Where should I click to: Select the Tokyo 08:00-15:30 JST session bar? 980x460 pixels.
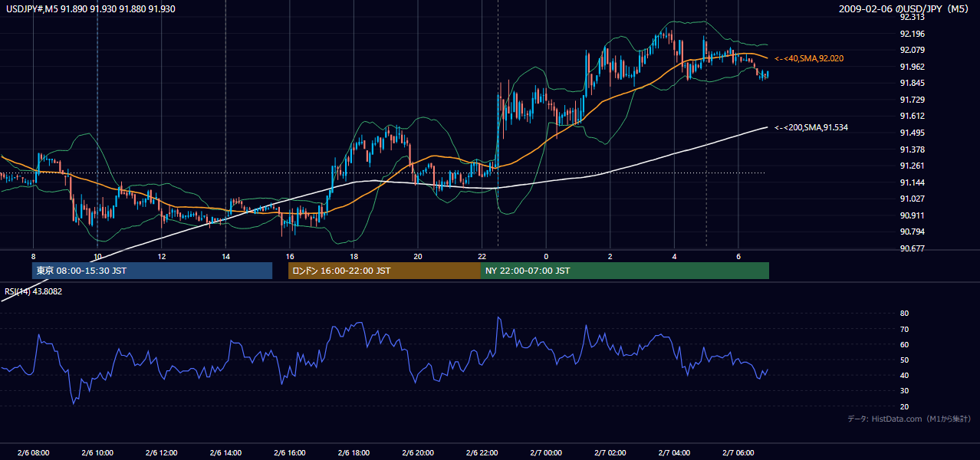point(152,271)
